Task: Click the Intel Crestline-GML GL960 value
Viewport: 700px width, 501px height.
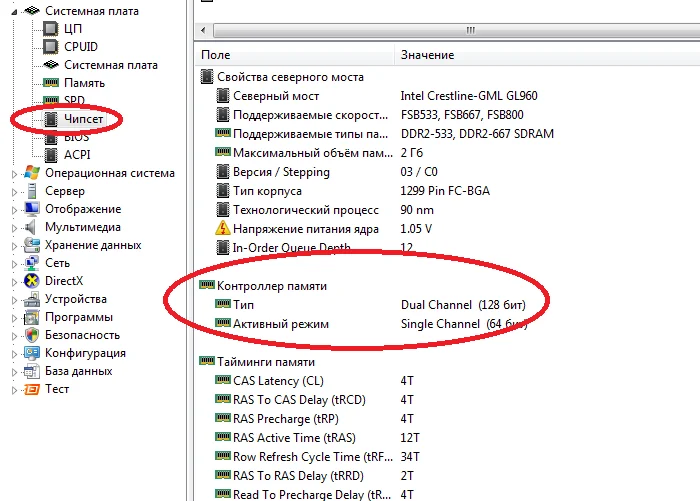Action: (x=469, y=96)
